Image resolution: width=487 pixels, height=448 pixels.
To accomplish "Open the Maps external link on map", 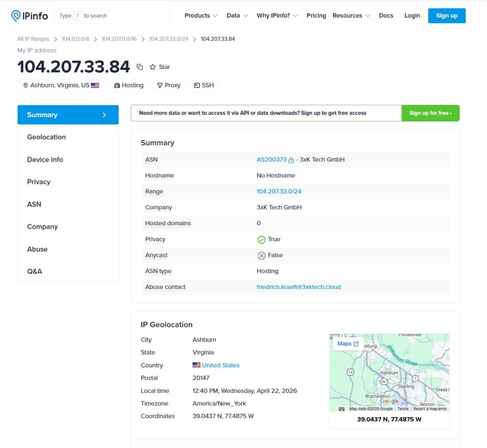I will (x=348, y=343).
